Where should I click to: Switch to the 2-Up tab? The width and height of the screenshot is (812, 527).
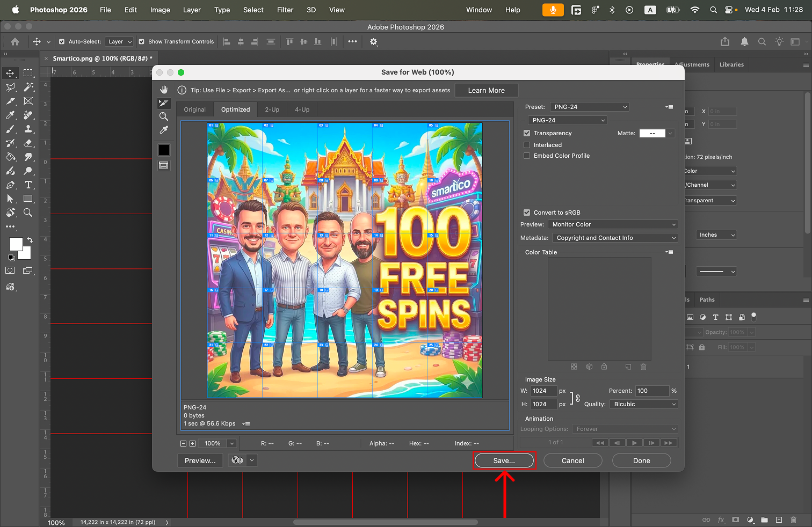pos(272,109)
